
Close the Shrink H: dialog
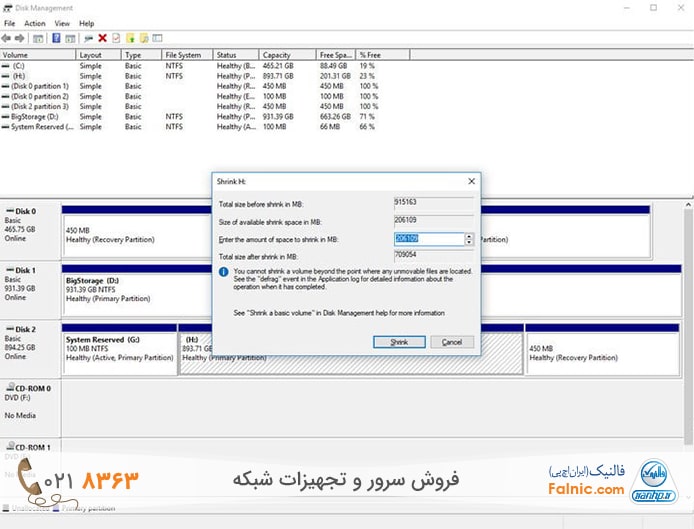[470, 182]
